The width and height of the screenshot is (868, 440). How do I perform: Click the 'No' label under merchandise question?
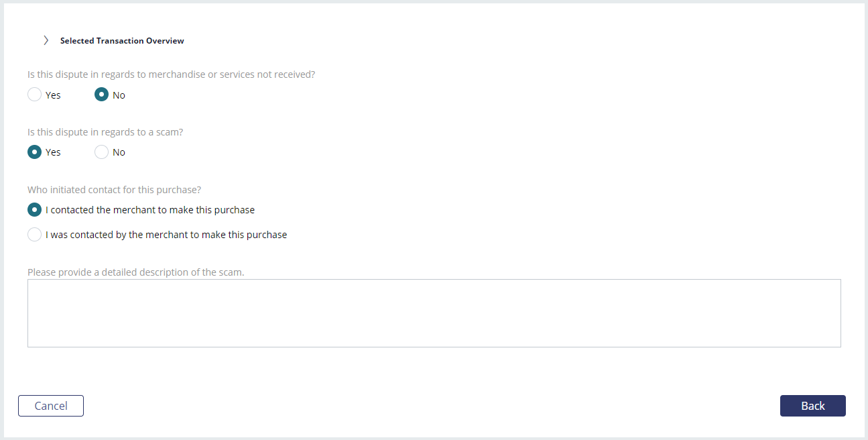pyautogui.click(x=119, y=95)
